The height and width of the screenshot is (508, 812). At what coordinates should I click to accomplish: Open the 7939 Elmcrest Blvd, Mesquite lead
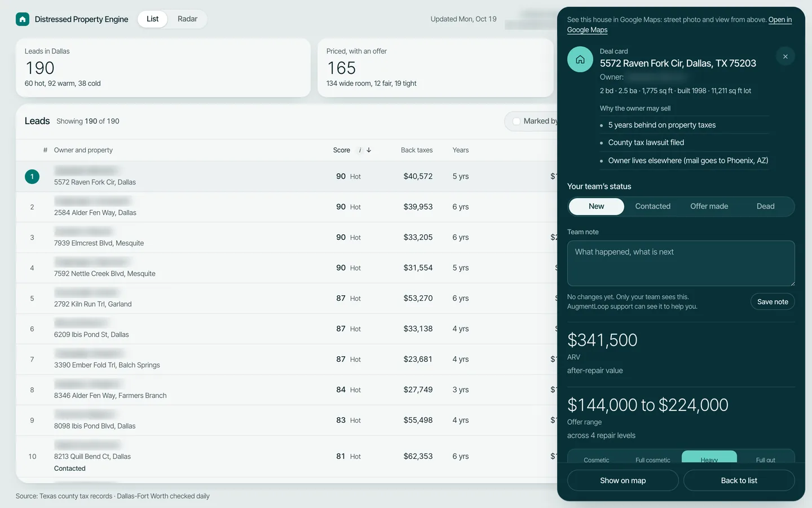pyautogui.click(x=286, y=238)
